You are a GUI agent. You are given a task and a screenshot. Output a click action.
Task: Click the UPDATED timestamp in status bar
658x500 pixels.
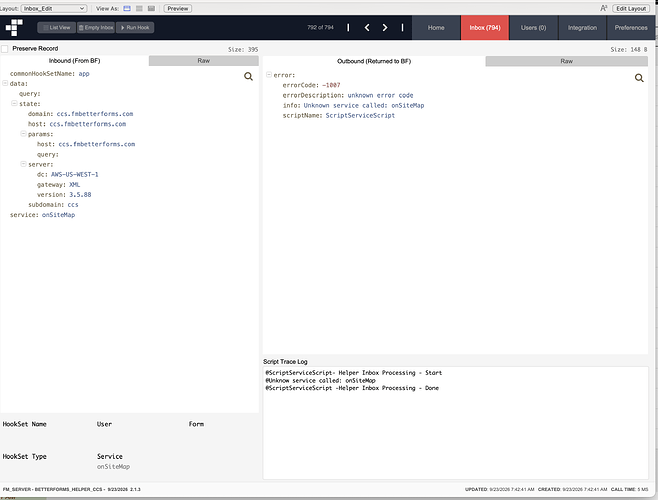[x=499, y=489]
